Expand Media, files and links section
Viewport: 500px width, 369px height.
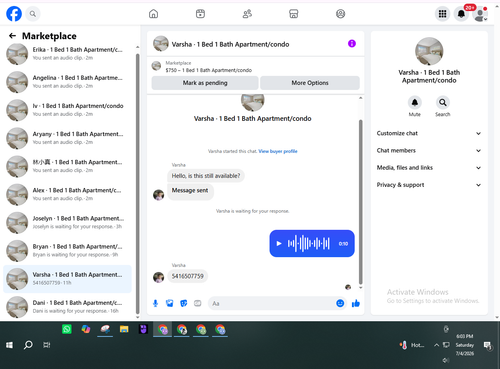click(429, 168)
